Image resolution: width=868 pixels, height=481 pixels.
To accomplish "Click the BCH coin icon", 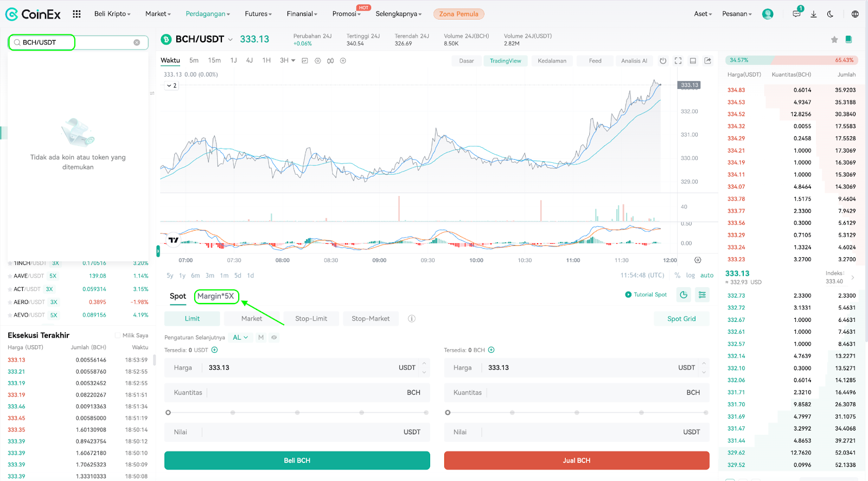I will point(166,40).
